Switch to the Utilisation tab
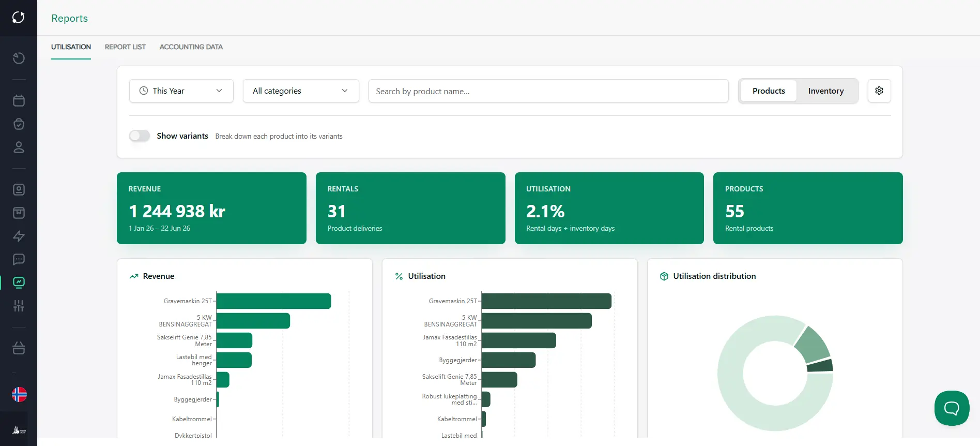Viewport: 980px width, 446px height. click(71, 47)
